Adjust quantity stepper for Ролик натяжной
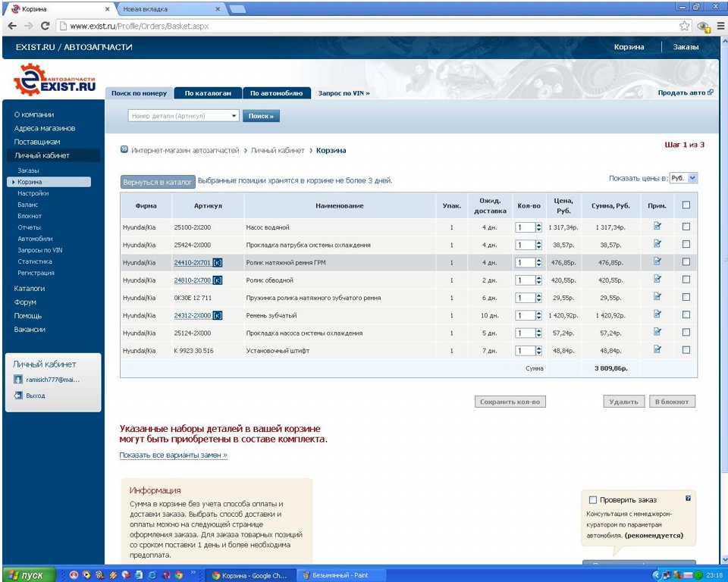Viewport: 728px width, 582px height. 538,263
